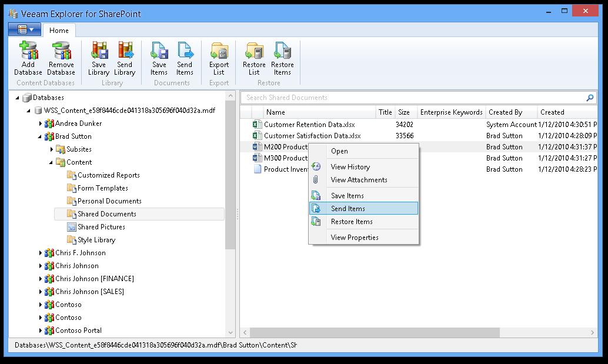
Task: Sort by the Title column header
Action: point(385,112)
